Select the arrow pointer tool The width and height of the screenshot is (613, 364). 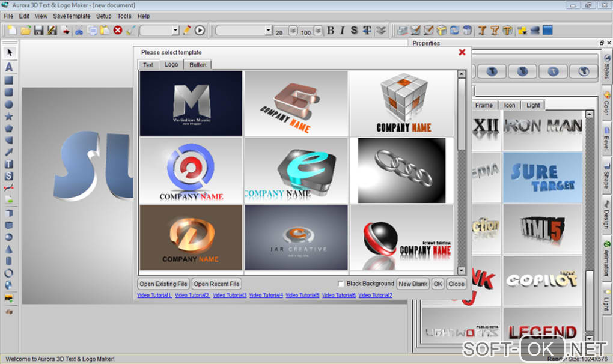click(x=10, y=52)
